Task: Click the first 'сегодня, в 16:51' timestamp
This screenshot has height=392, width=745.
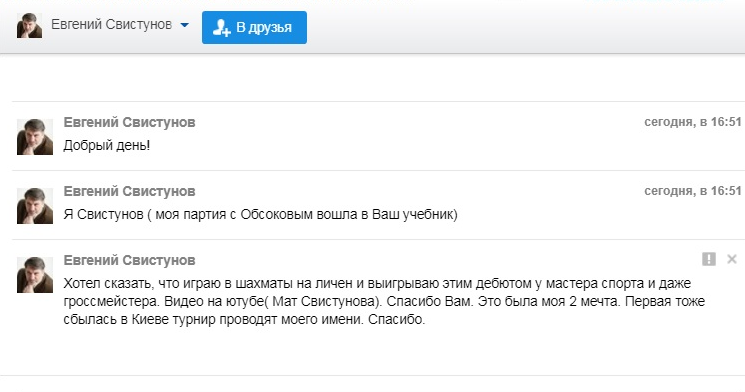Action: coord(693,122)
